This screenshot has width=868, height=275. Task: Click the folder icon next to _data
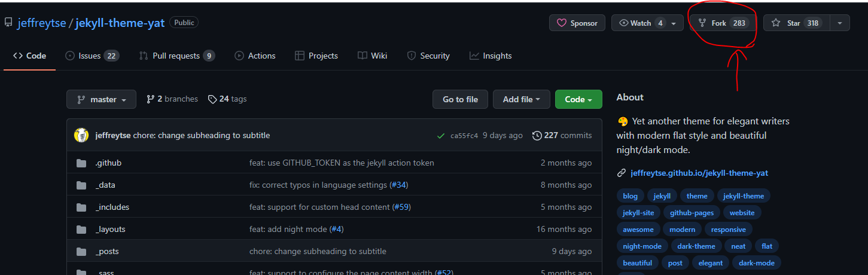coord(81,185)
